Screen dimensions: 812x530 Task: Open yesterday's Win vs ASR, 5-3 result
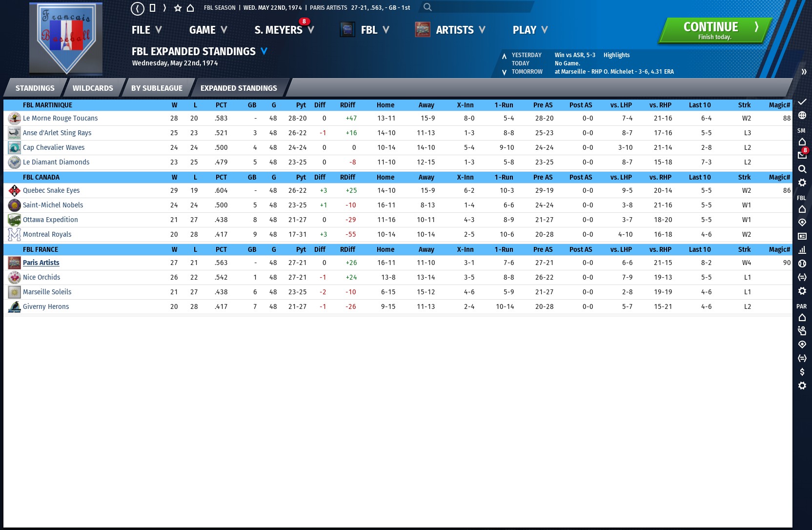575,55
